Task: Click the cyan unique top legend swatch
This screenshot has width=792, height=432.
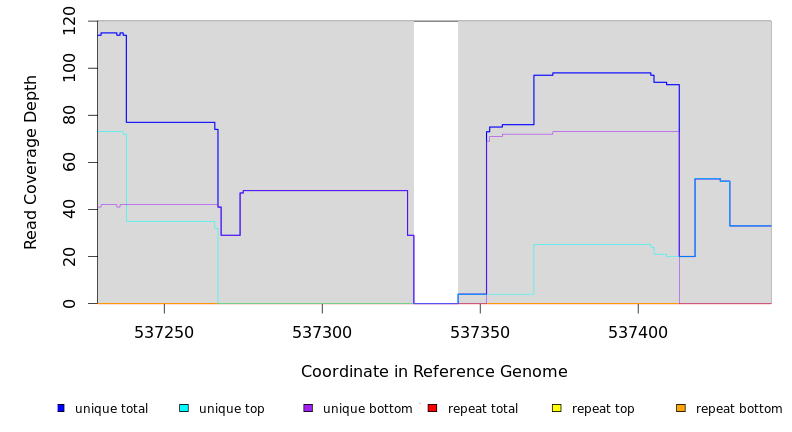Action: click(x=184, y=408)
